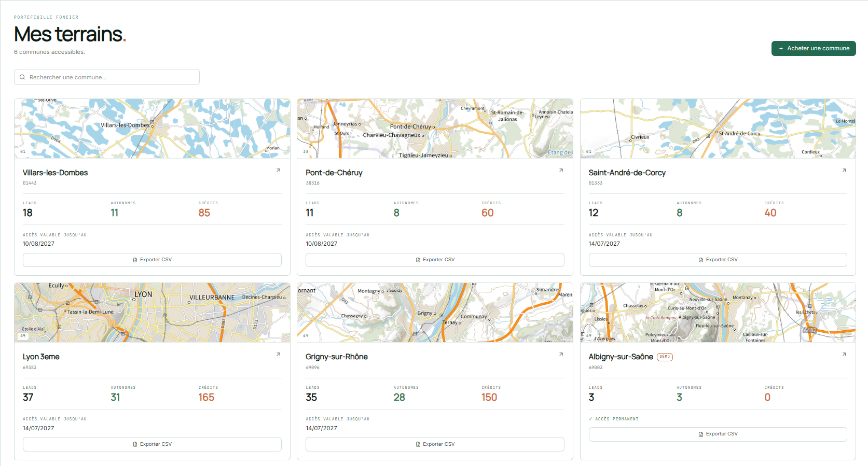Select the Villars-les-Dombes card title

55,173
